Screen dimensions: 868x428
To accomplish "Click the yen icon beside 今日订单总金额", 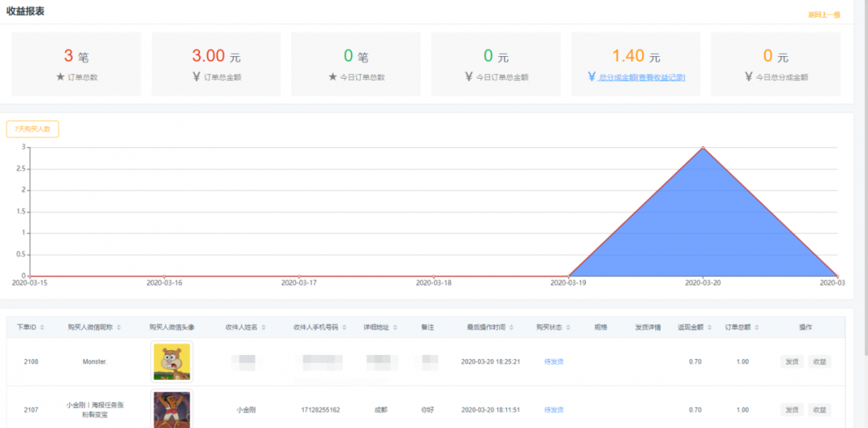I will 469,77.
